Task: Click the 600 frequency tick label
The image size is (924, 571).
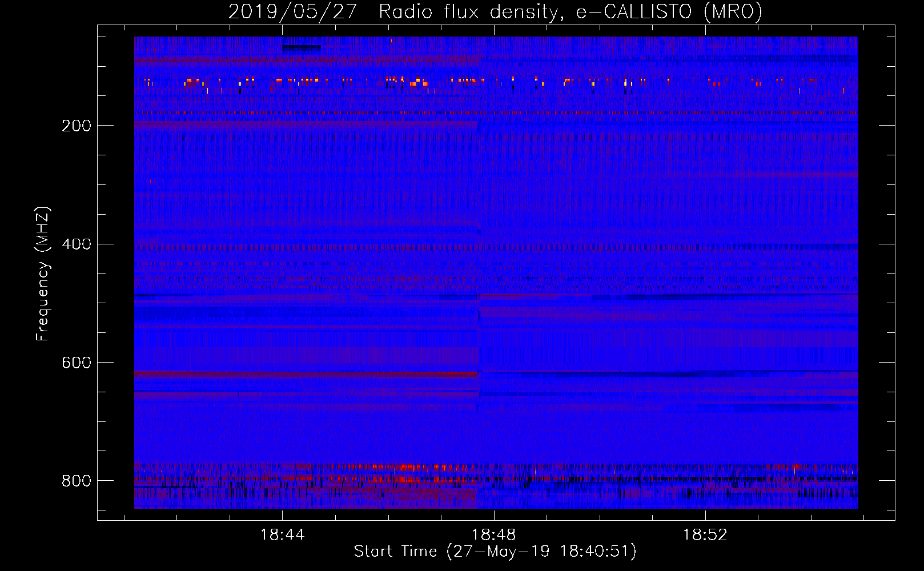Action: (x=77, y=363)
